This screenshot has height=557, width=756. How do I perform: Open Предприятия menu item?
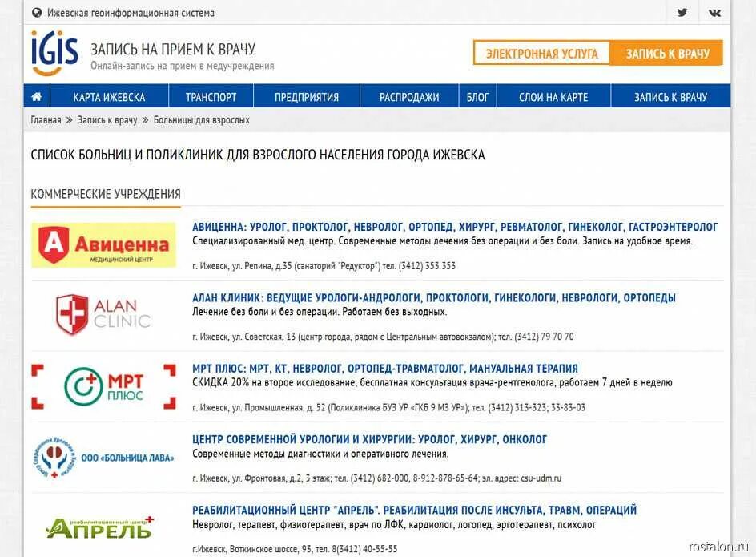[307, 96]
